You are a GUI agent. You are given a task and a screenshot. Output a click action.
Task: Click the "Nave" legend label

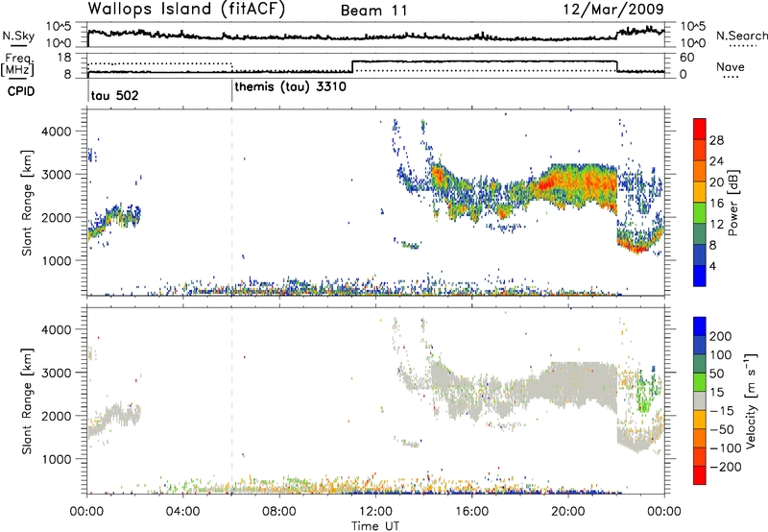point(731,66)
